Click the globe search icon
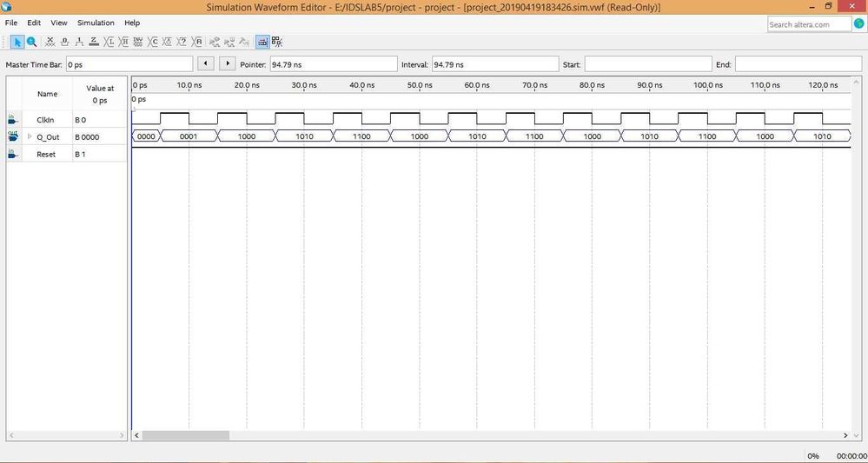Image resolution: width=868 pixels, height=463 pixels. (x=858, y=24)
